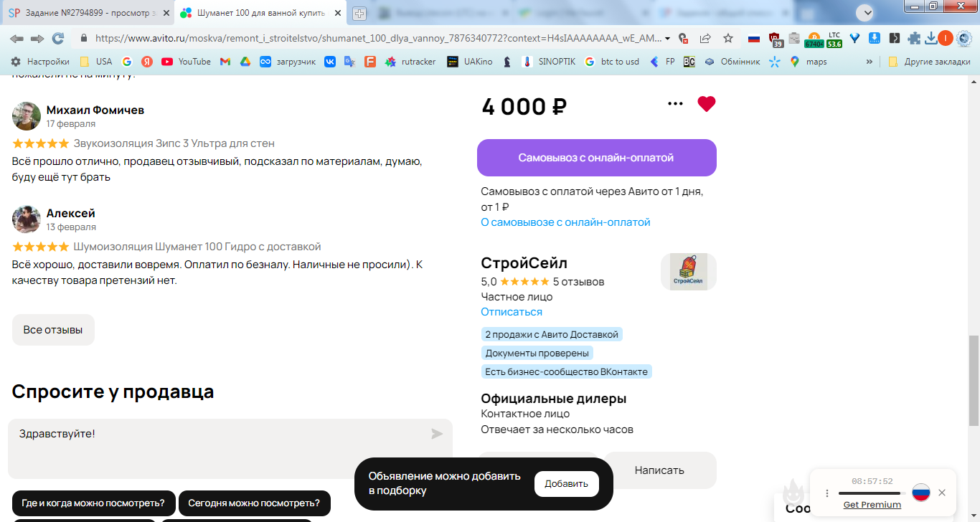Open the Обмінник bookmark
The width and height of the screenshot is (980, 522).
tap(732, 62)
